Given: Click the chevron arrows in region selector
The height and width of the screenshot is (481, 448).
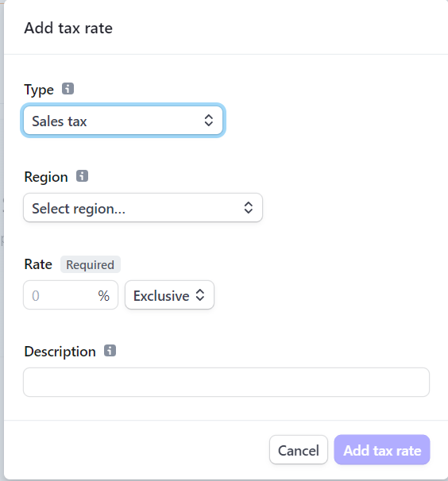Looking at the screenshot, I should click(249, 208).
